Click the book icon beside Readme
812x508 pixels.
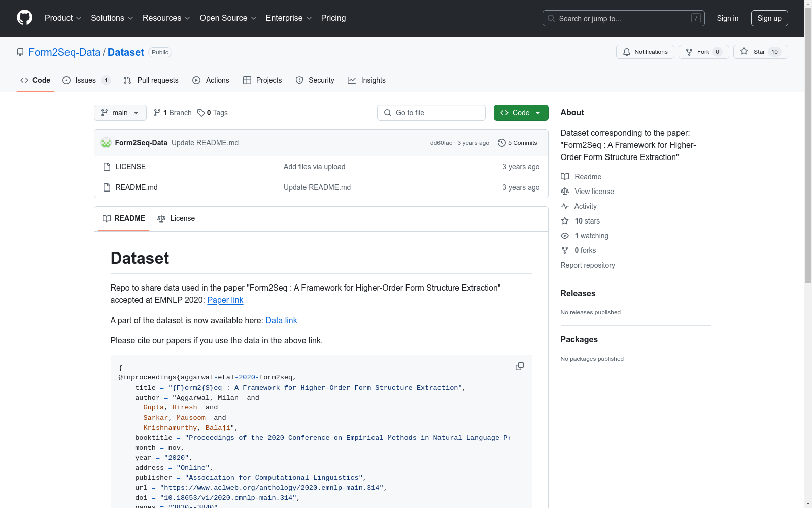[565, 177]
